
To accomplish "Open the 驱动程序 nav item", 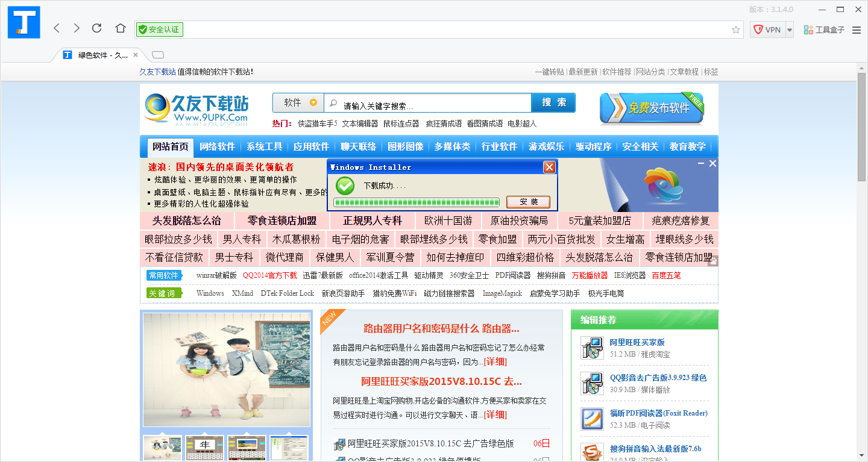I will point(593,146).
